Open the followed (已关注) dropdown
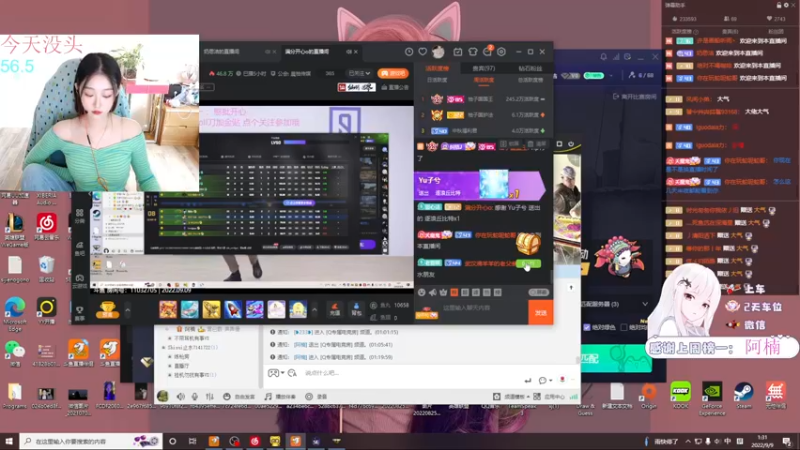The width and height of the screenshot is (800, 450). tap(359, 73)
